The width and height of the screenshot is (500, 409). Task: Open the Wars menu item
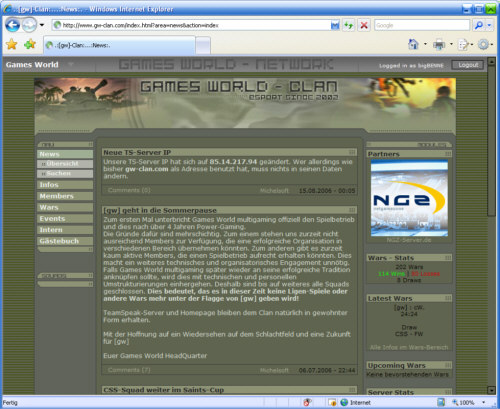click(x=65, y=207)
